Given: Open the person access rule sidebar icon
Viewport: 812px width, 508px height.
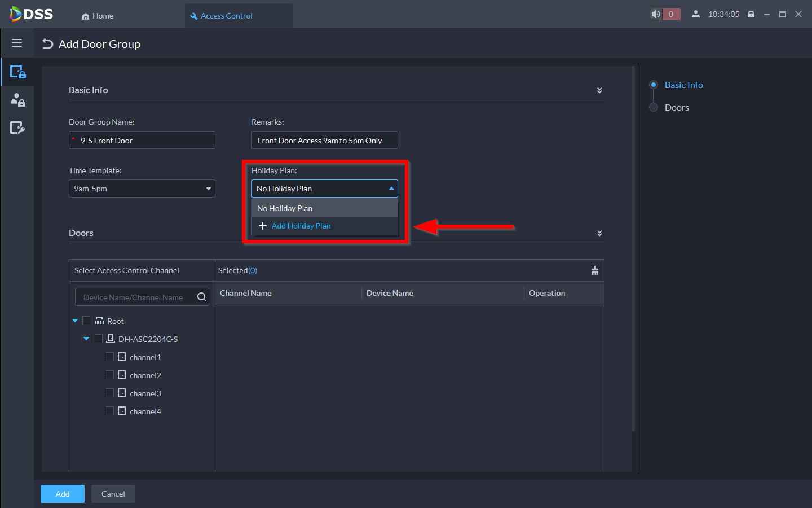Looking at the screenshot, I should 17,100.
